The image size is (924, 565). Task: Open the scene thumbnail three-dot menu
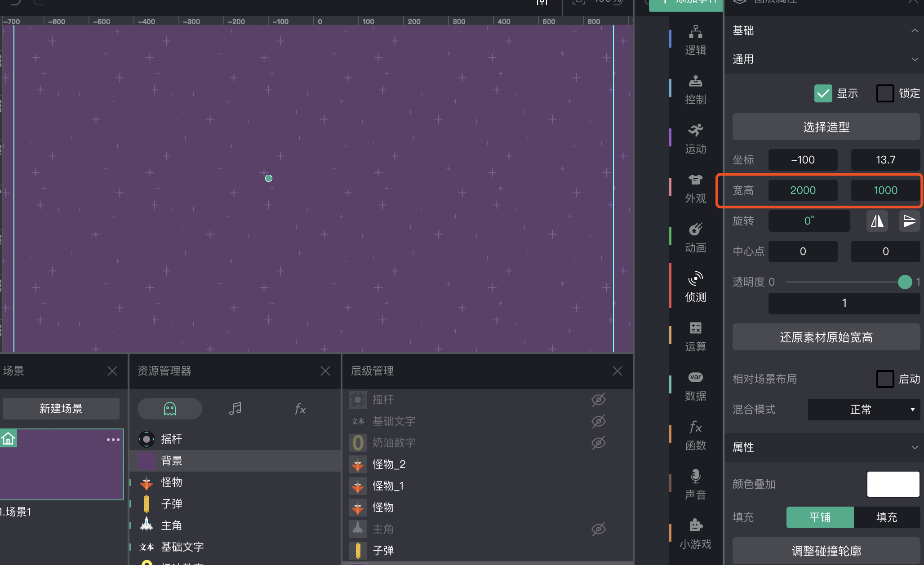(113, 440)
